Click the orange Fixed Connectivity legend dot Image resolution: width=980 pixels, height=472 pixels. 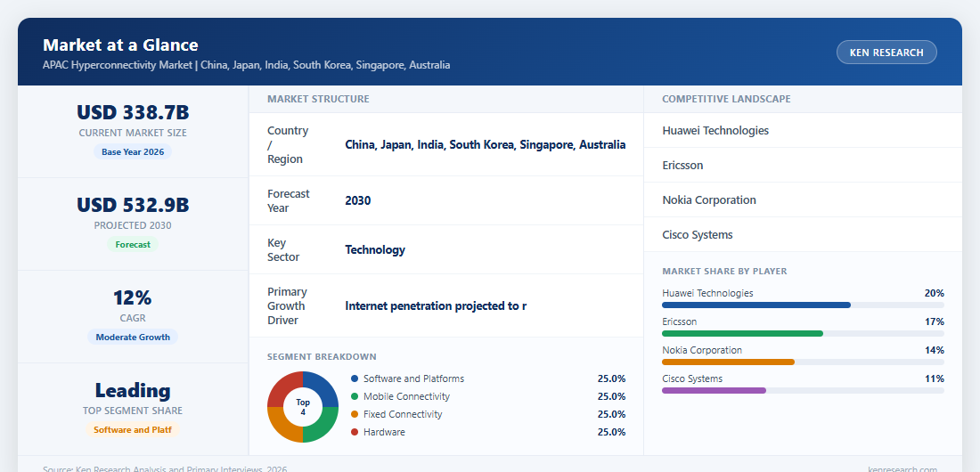tap(355, 414)
